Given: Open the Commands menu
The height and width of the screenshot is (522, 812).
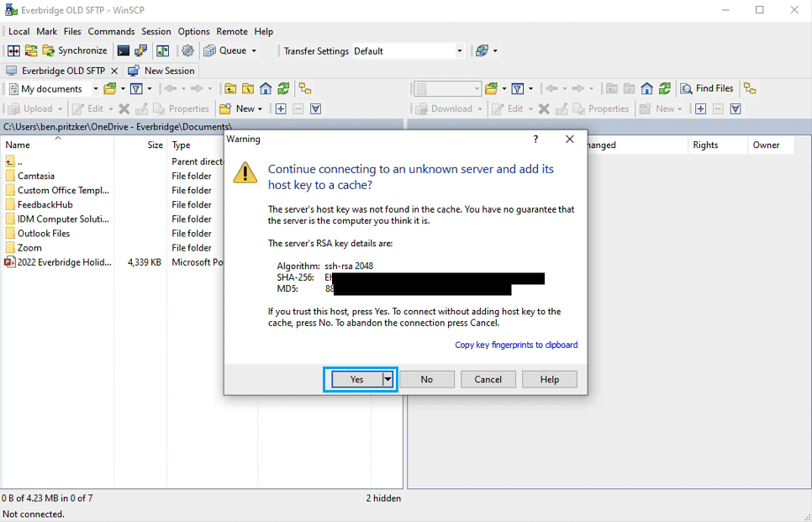Looking at the screenshot, I should (111, 31).
